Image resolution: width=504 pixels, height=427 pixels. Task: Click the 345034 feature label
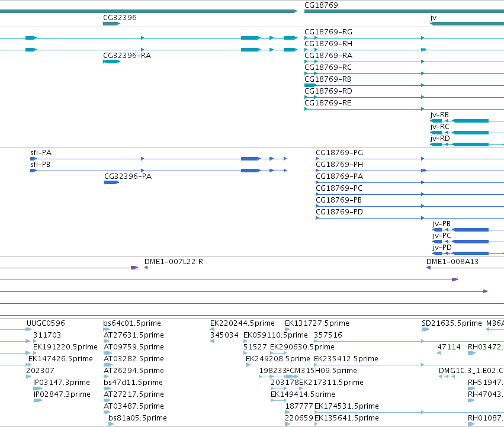point(224,335)
